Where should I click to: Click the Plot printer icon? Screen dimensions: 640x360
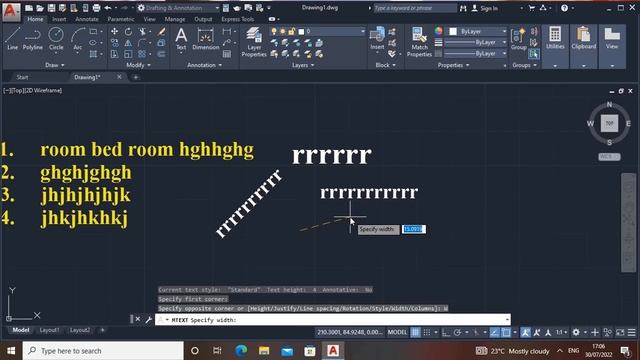[96, 8]
